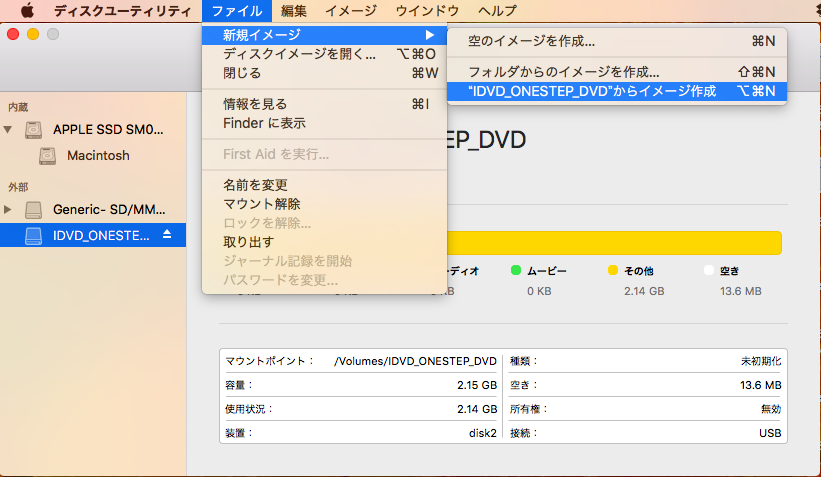Select Macintosh volume in sidebar
Screen dimensions: 821x477
point(93,156)
